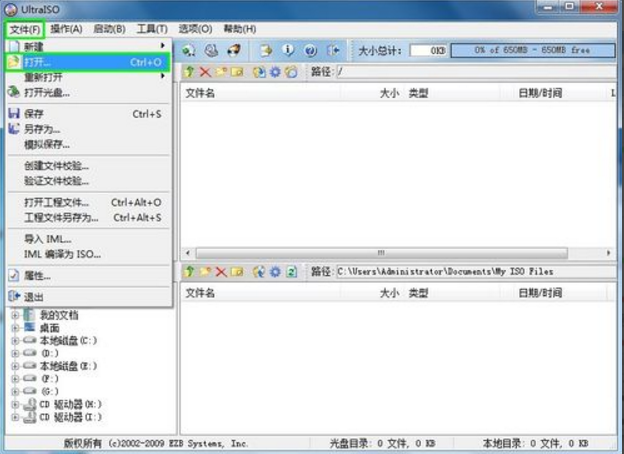Choose 属性... menu entry
This screenshot has height=454, width=624.
(89, 276)
